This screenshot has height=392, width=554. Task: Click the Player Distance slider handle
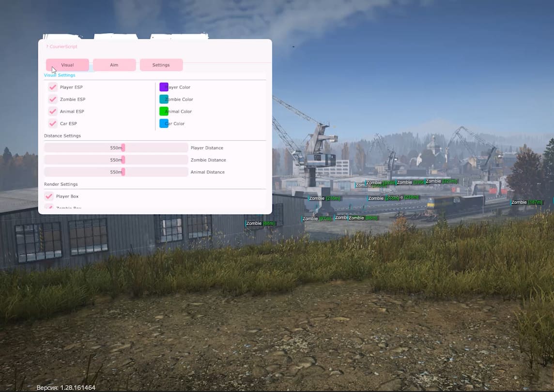pyautogui.click(x=123, y=148)
